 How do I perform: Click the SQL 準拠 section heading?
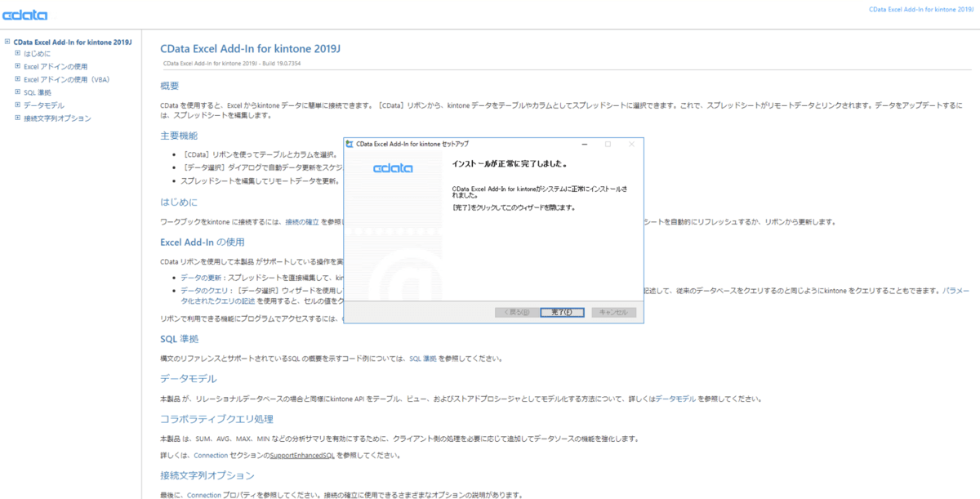(180, 339)
